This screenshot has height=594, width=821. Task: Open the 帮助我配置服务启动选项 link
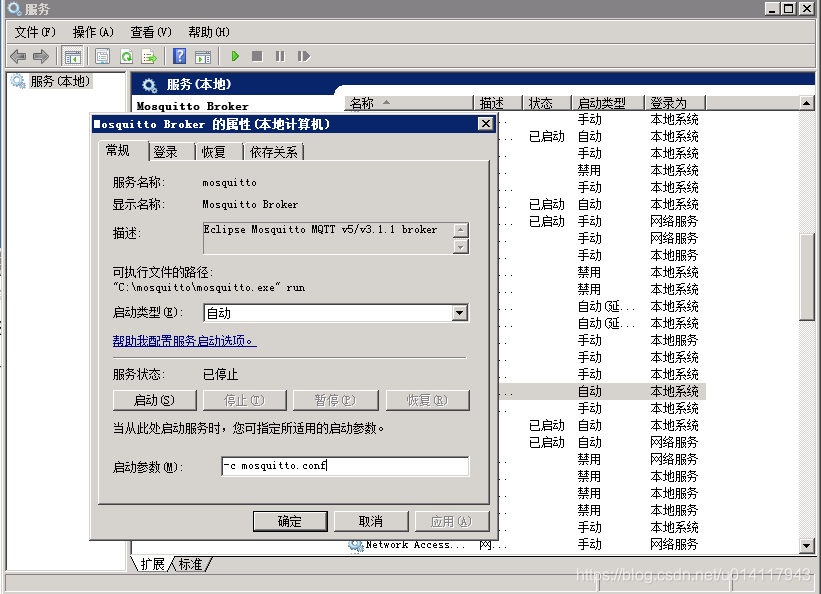click(x=184, y=341)
